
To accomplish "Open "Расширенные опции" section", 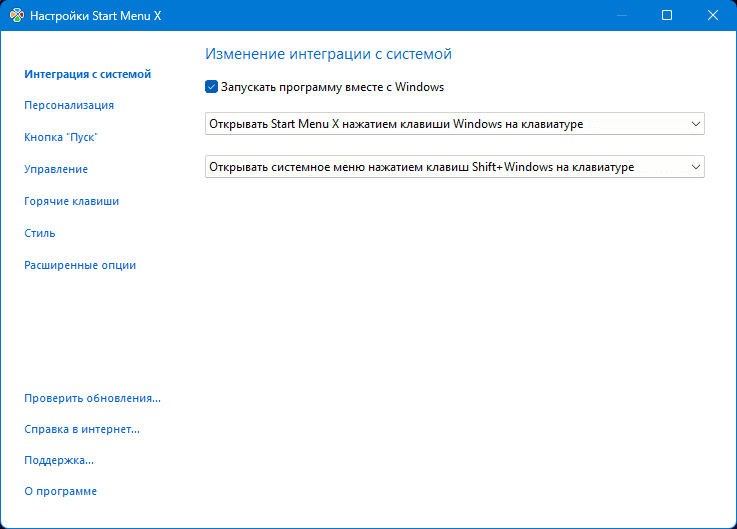I will 80,265.
